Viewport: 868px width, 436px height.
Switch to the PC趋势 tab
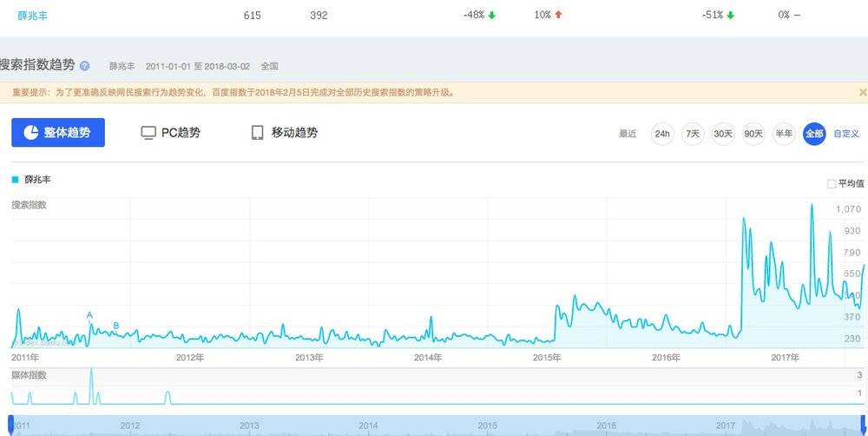coord(170,132)
